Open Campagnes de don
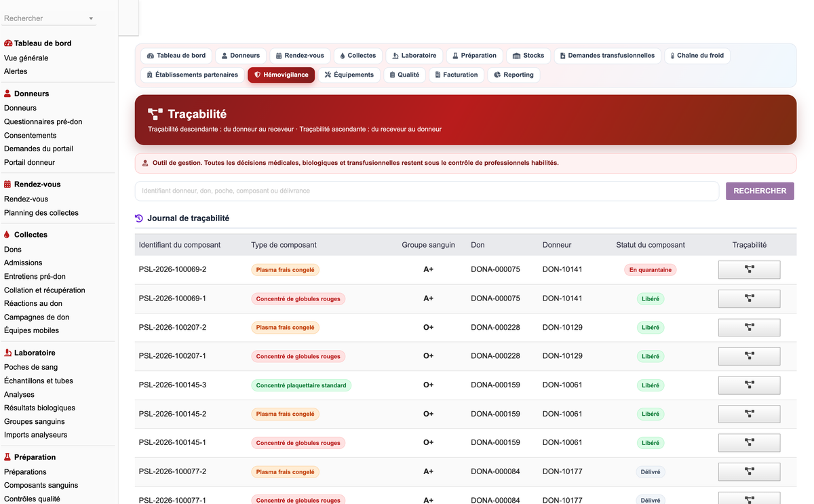This screenshot has height=504, width=814. point(37,317)
